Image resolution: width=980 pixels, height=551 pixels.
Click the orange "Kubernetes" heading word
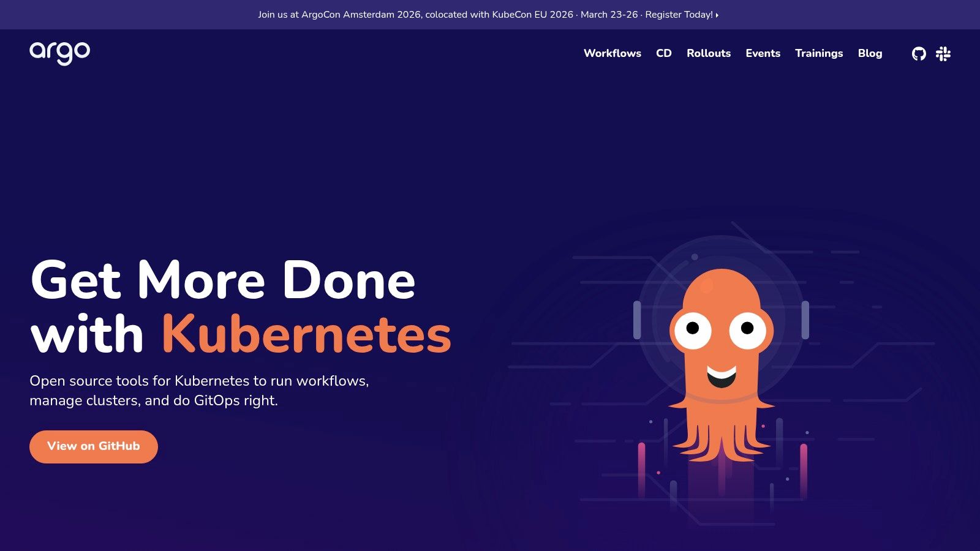coord(306,334)
